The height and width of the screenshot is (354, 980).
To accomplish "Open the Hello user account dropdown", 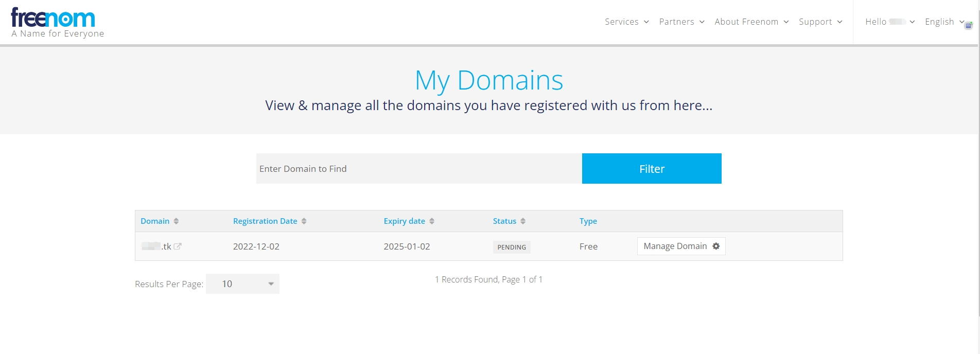I will pyautogui.click(x=889, y=22).
